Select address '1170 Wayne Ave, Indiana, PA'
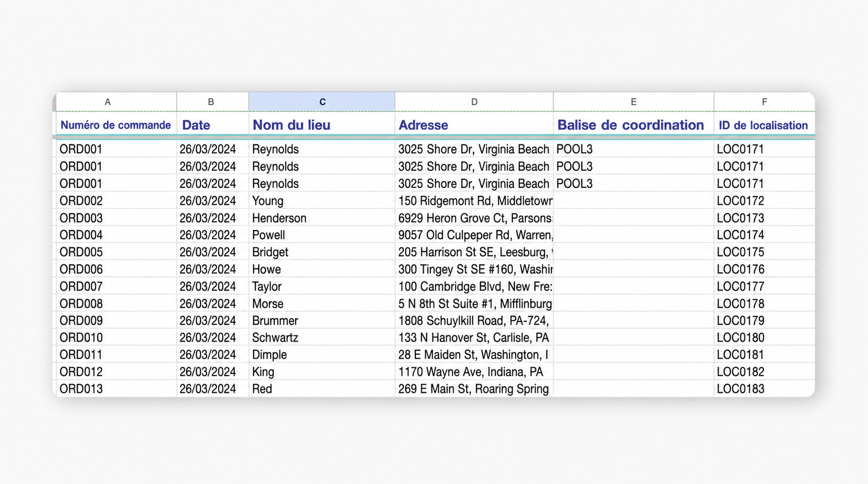This screenshot has height=484, width=868. 474,372
